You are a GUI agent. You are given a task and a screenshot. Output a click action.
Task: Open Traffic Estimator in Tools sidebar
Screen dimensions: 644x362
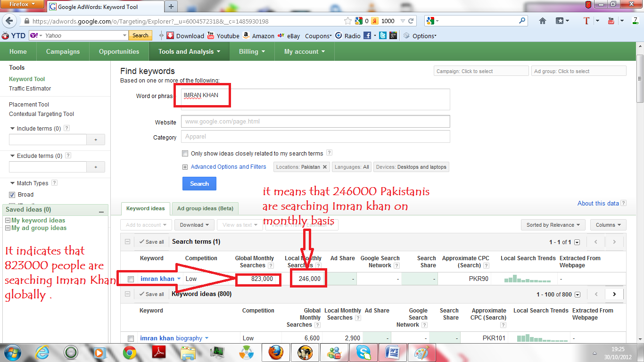30,89
